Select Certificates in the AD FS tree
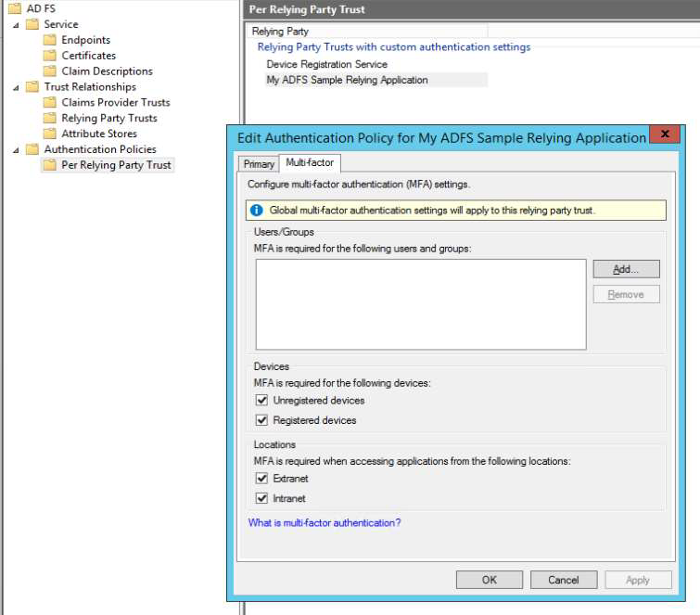The height and width of the screenshot is (615, 700). (89, 56)
